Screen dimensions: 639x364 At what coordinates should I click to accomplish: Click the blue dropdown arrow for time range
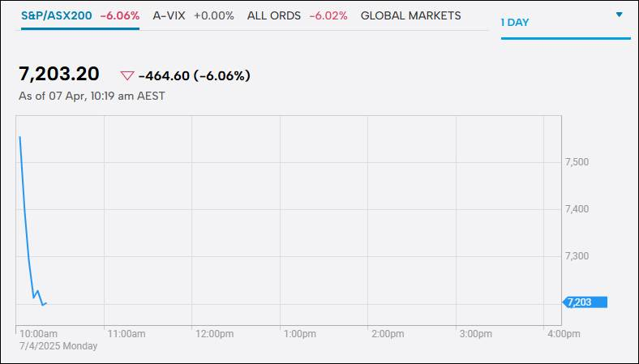620,15
